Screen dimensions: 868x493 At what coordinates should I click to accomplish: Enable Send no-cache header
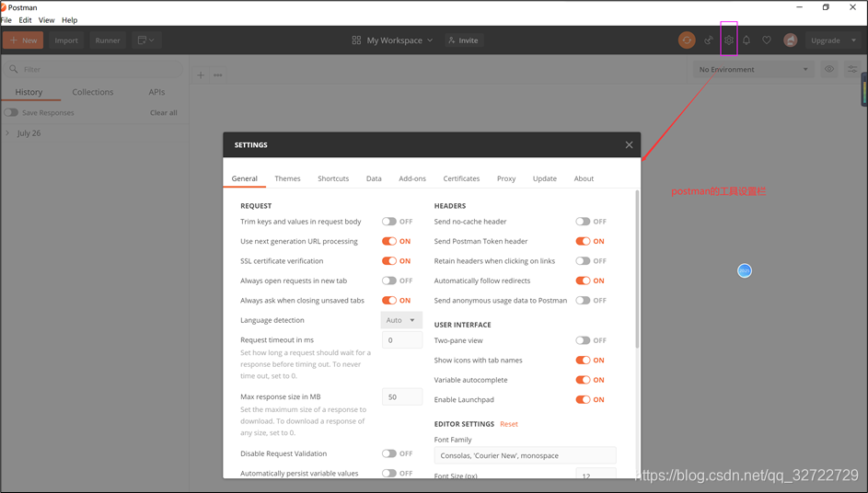(x=583, y=222)
